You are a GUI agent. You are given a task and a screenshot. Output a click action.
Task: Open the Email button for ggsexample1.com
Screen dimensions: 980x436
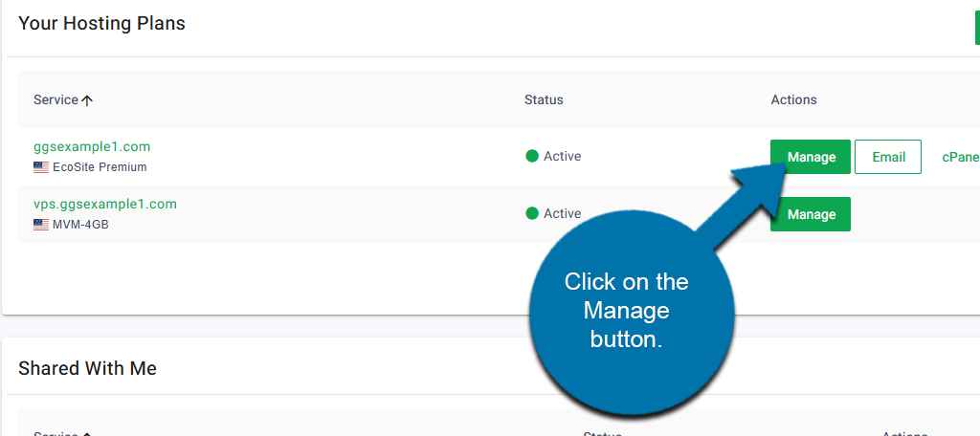(x=888, y=157)
